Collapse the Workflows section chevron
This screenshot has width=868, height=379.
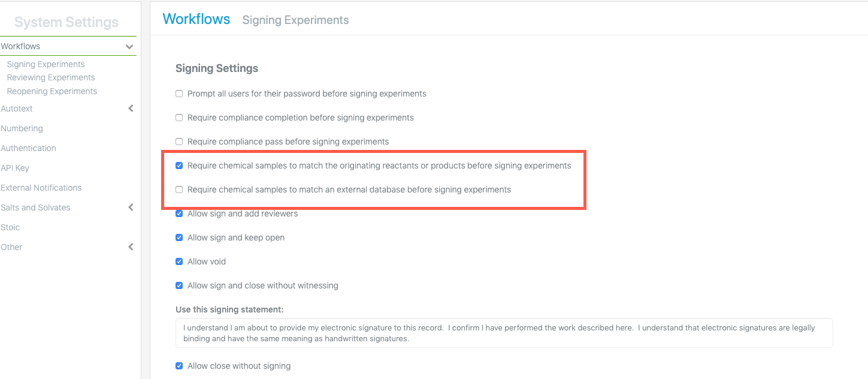pyautogui.click(x=129, y=47)
